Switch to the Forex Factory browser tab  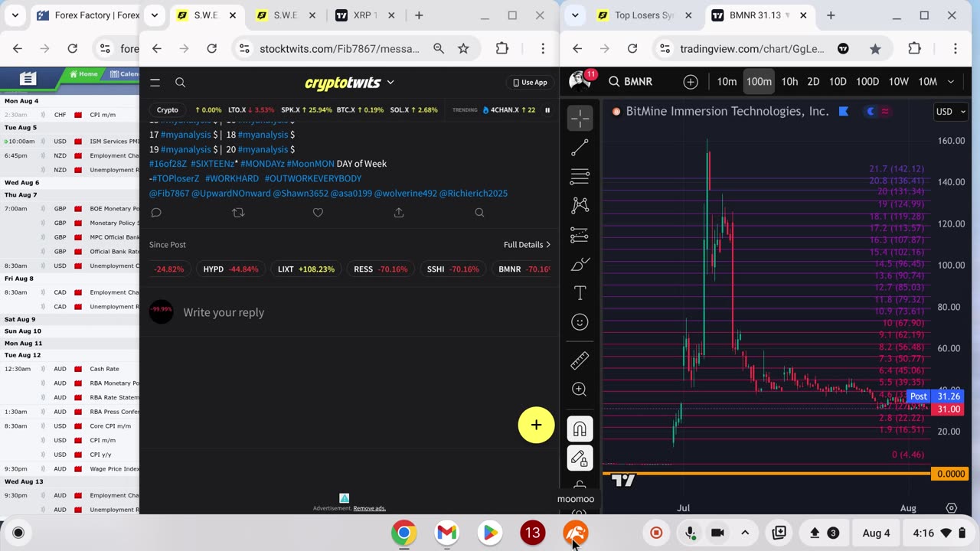pyautogui.click(x=88, y=15)
